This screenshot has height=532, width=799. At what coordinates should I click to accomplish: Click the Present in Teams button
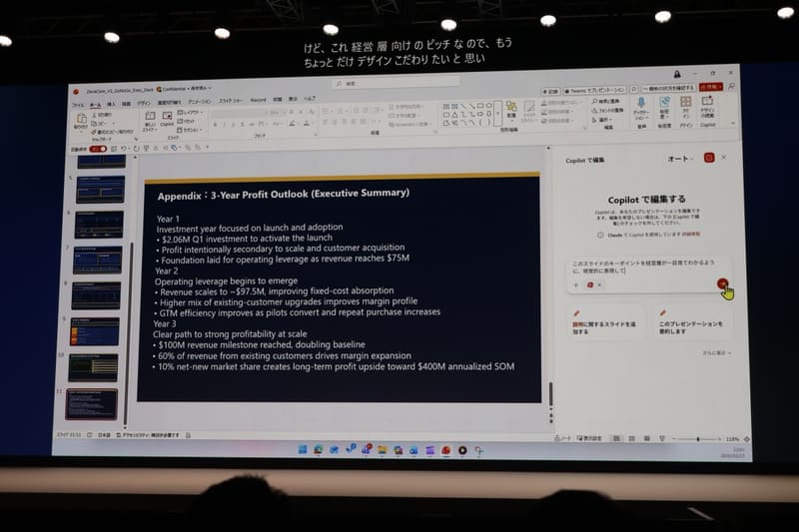(594, 90)
